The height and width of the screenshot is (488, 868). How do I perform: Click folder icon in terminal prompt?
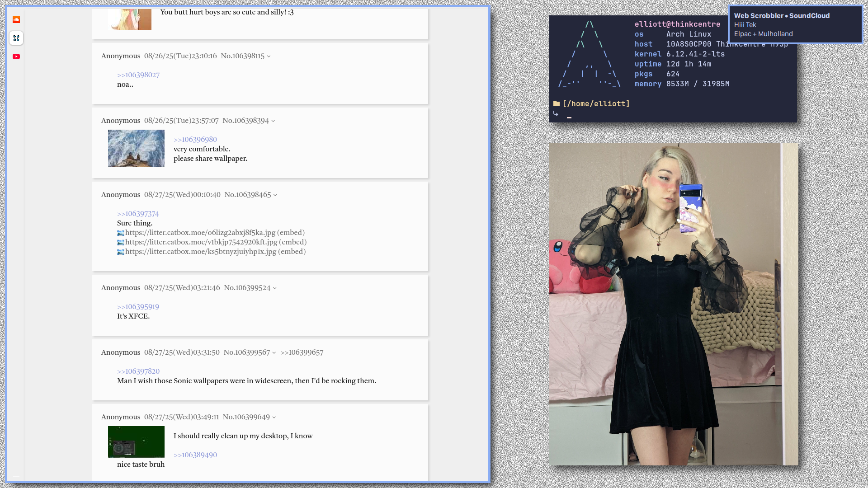coord(557,103)
